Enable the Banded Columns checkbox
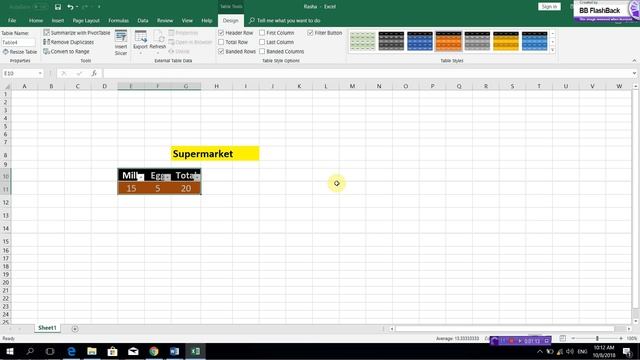Viewport: 640px width, 360px height. coord(262,51)
